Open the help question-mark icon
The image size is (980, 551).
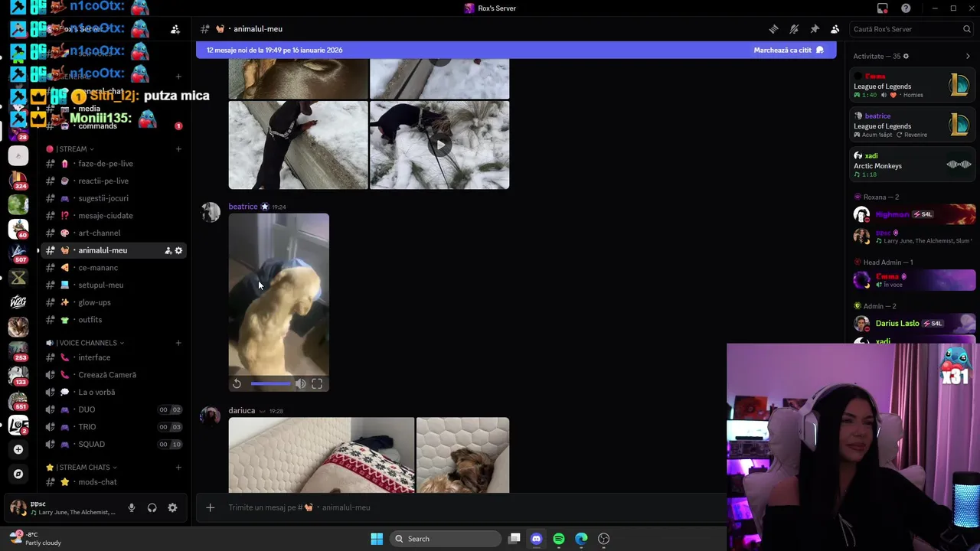pos(906,8)
